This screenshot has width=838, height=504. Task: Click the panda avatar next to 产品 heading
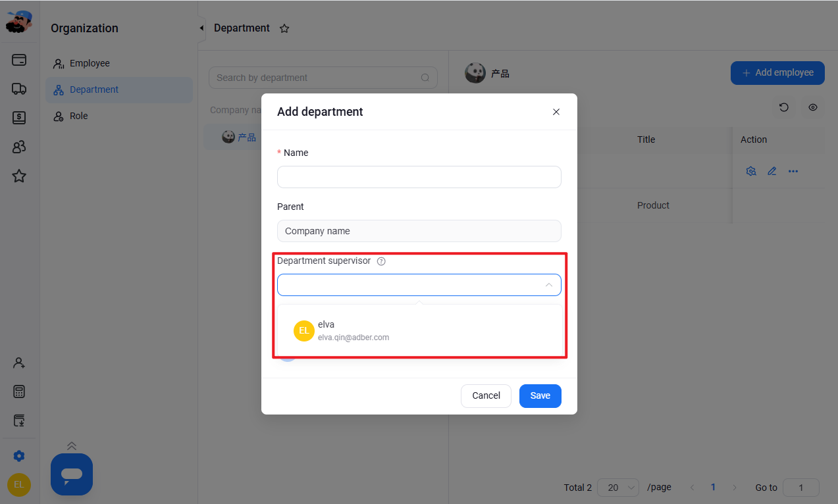[475, 73]
